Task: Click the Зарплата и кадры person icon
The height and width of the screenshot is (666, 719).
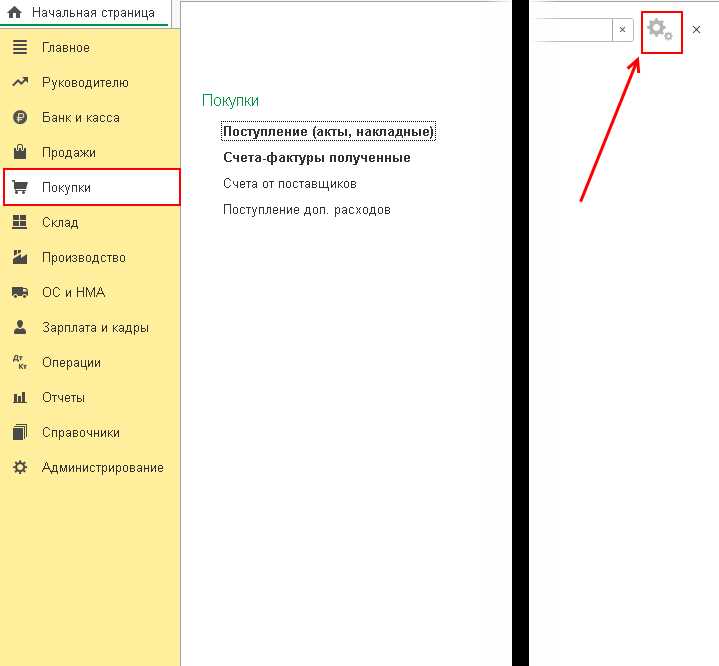Action: pos(20,327)
